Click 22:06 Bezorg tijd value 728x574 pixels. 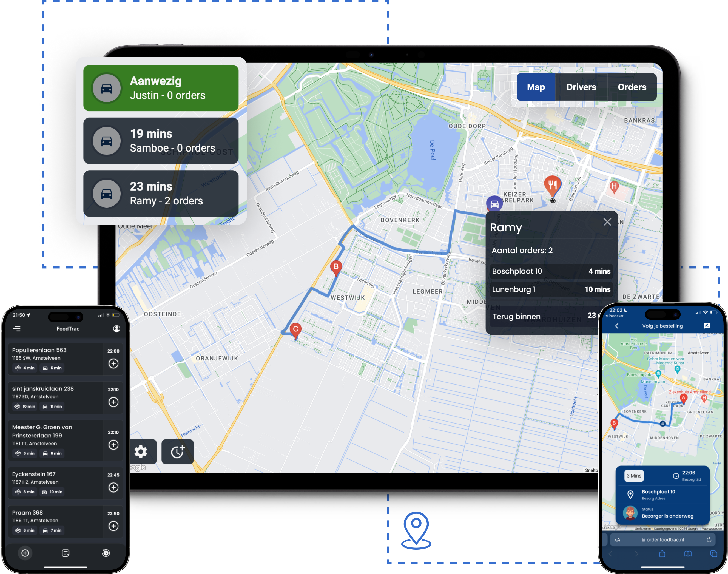(688, 473)
